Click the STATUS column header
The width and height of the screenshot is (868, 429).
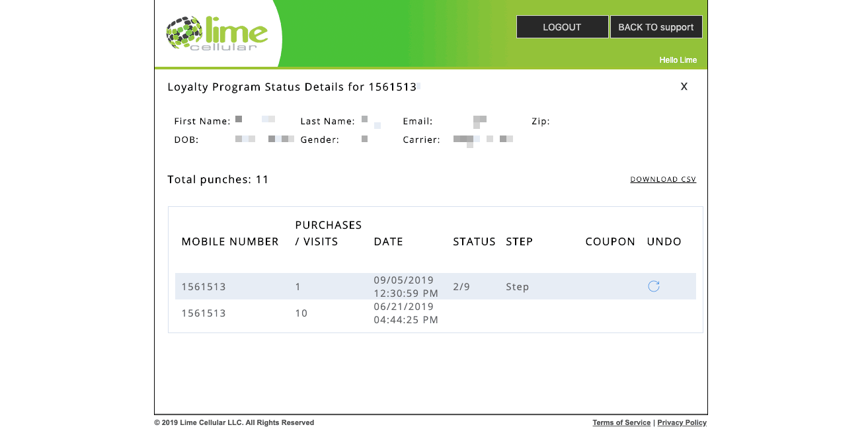point(474,241)
